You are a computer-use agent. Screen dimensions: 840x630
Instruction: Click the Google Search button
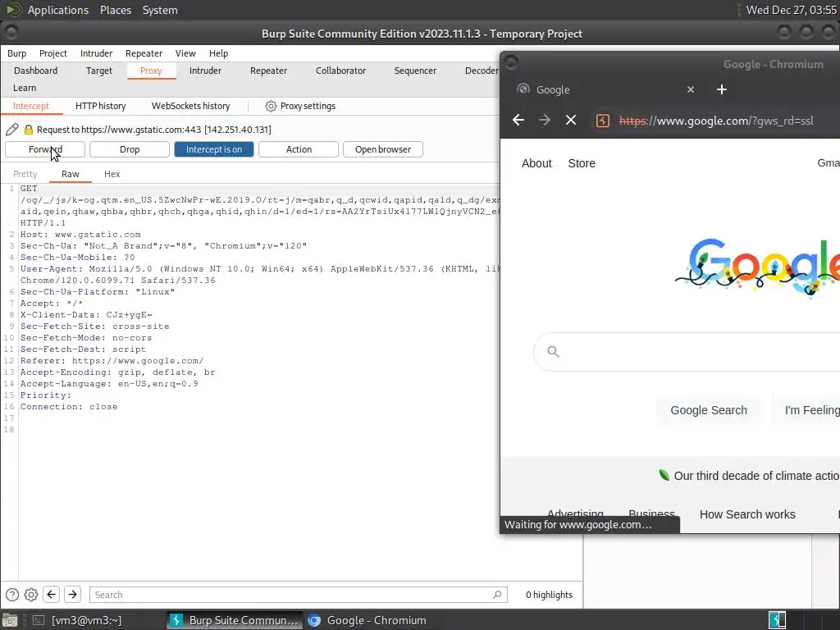(709, 410)
